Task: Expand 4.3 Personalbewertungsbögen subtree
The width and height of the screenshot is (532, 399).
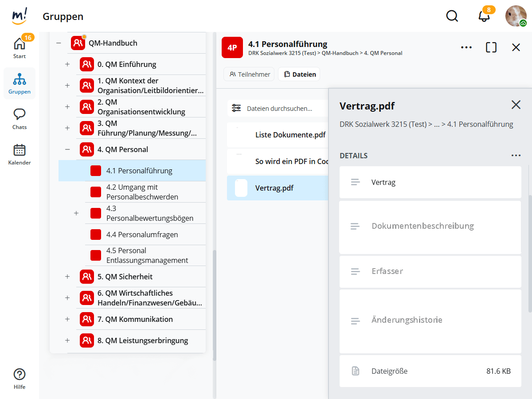Action: (x=76, y=213)
